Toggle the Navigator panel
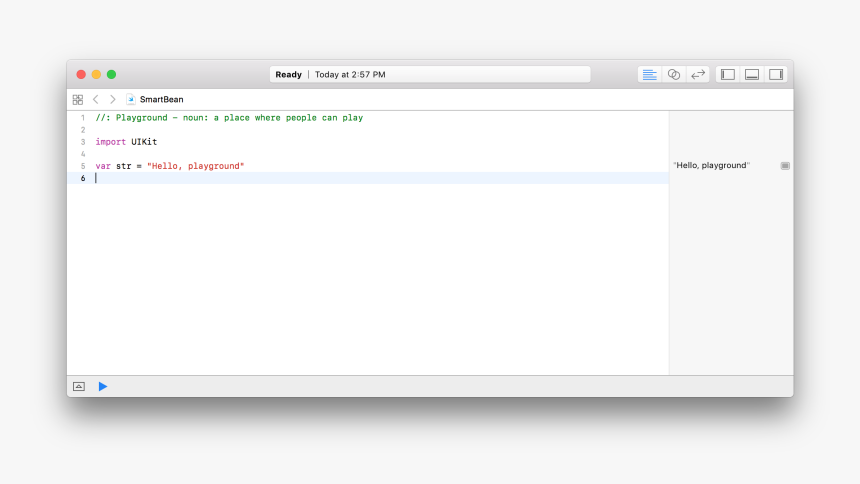The image size is (860, 484). (728, 74)
